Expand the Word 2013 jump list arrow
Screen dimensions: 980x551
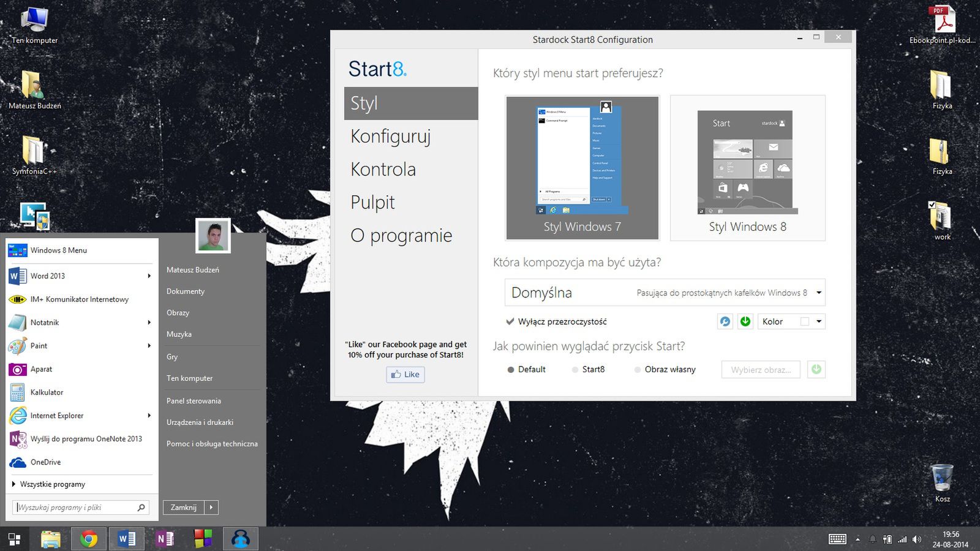(149, 276)
